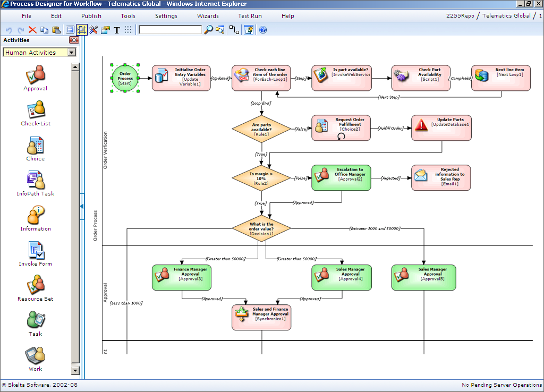
Task: Click the paste clipboard toolbar icon
Action: [x=56, y=30]
